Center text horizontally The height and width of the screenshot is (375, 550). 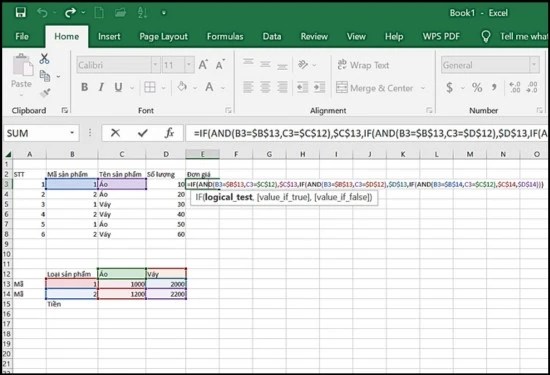tap(266, 87)
